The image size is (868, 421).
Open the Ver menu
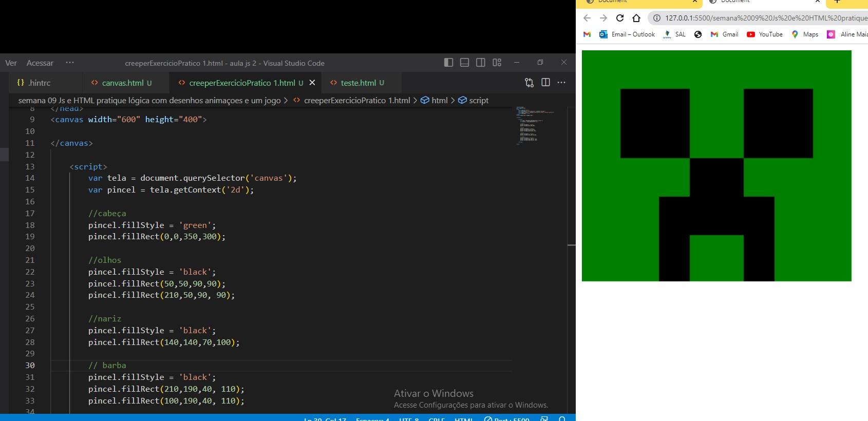tap(11, 63)
